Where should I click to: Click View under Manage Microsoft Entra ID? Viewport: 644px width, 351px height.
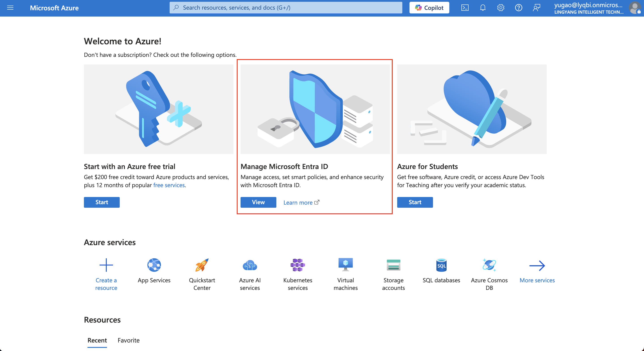[258, 202]
